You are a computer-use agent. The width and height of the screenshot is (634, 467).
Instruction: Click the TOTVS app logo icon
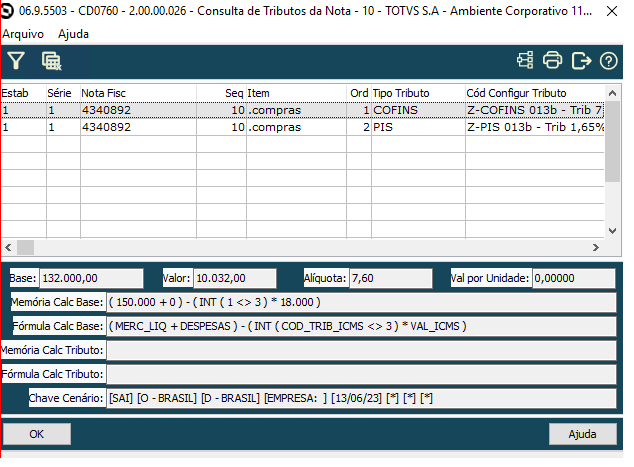click(7, 11)
